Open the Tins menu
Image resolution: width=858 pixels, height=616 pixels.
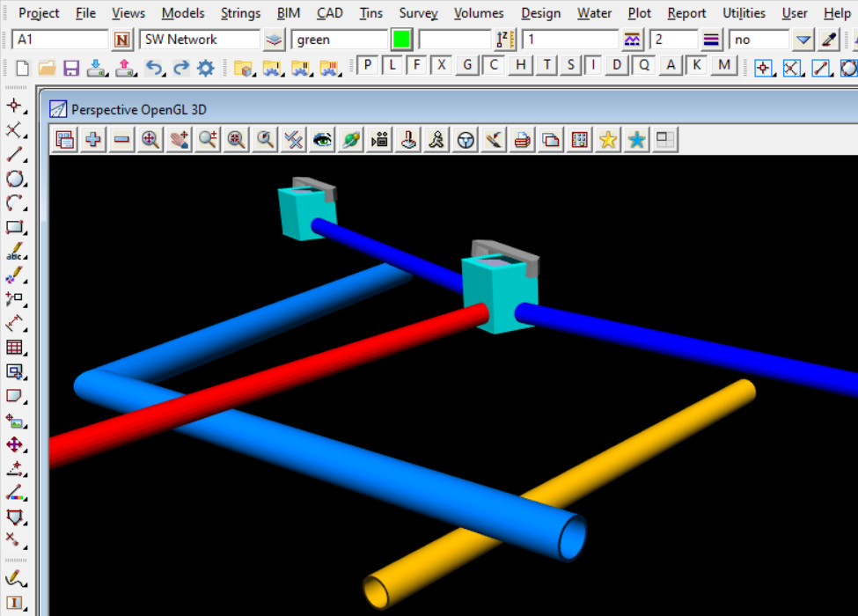coord(370,12)
